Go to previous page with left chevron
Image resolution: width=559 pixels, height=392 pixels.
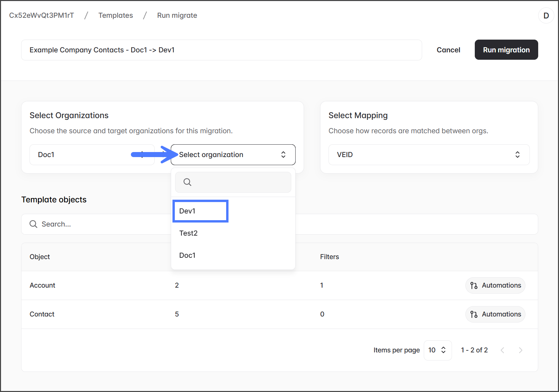[x=502, y=350]
